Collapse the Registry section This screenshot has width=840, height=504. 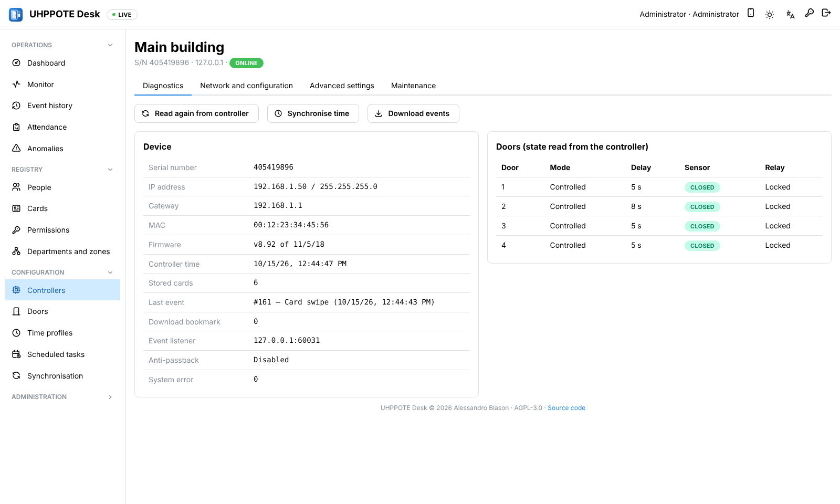point(62,170)
